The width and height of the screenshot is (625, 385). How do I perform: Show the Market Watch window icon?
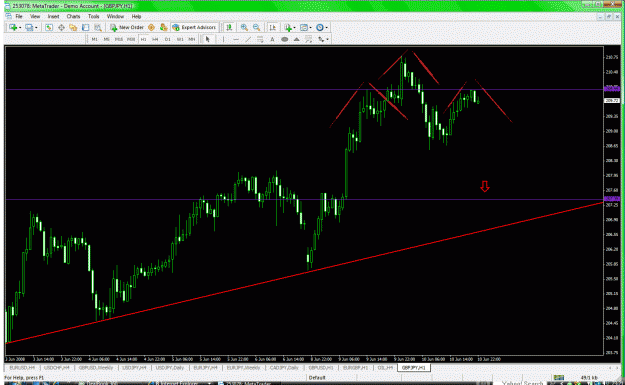pyautogui.click(x=49, y=28)
